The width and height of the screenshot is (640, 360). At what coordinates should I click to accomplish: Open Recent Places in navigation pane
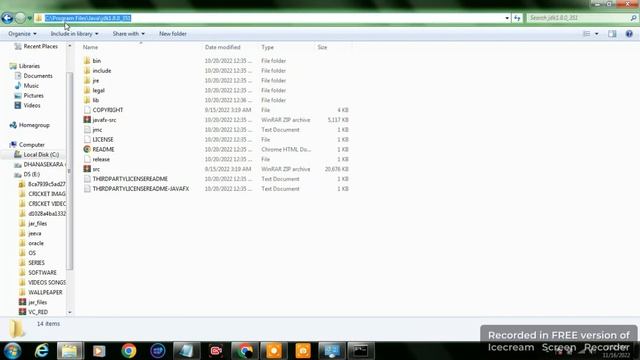pos(40,47)
